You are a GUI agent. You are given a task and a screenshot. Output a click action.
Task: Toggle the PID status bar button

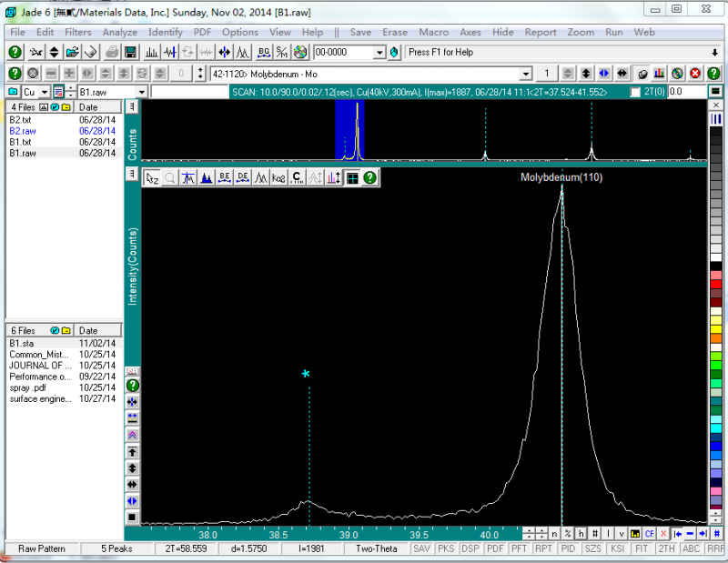[x=568, y=549]
